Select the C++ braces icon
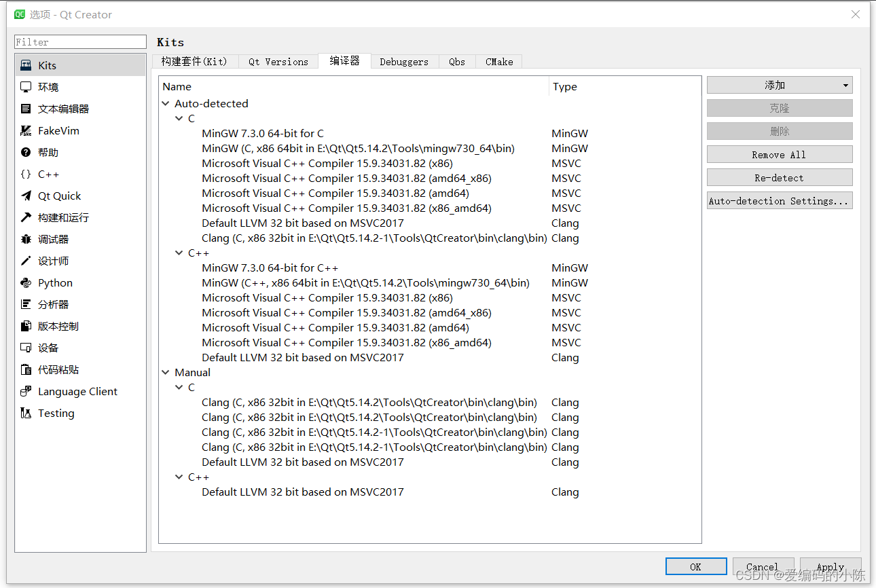This screenshot has height=588, width=876. pyautogui.click(x=26, y=174)
